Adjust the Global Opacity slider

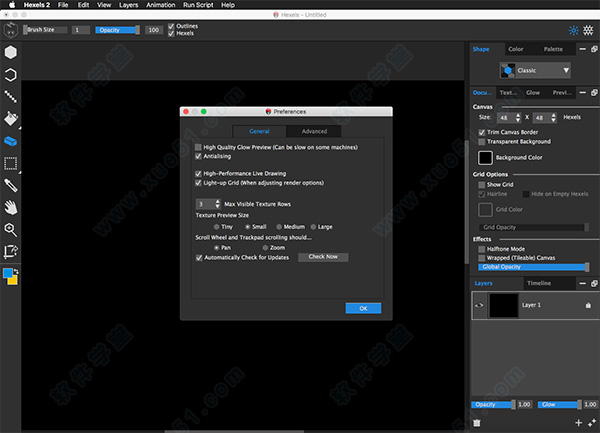point(533,267)
